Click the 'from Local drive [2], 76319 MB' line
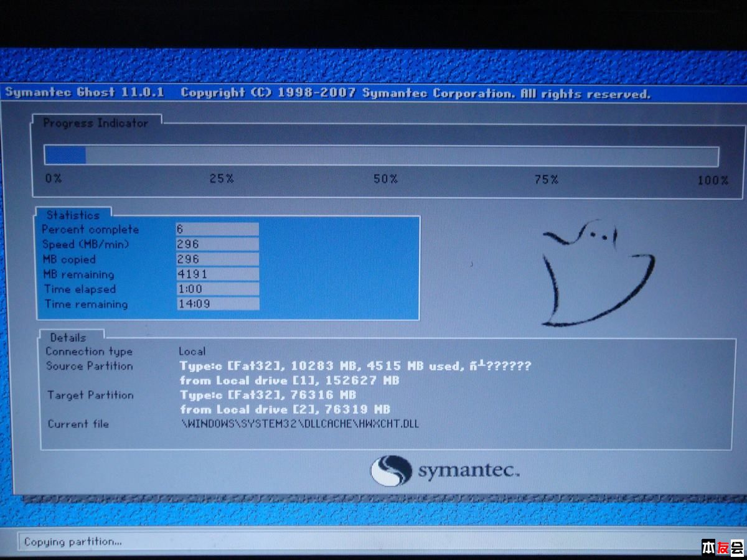The image size is (747, 560). point(285,409)
